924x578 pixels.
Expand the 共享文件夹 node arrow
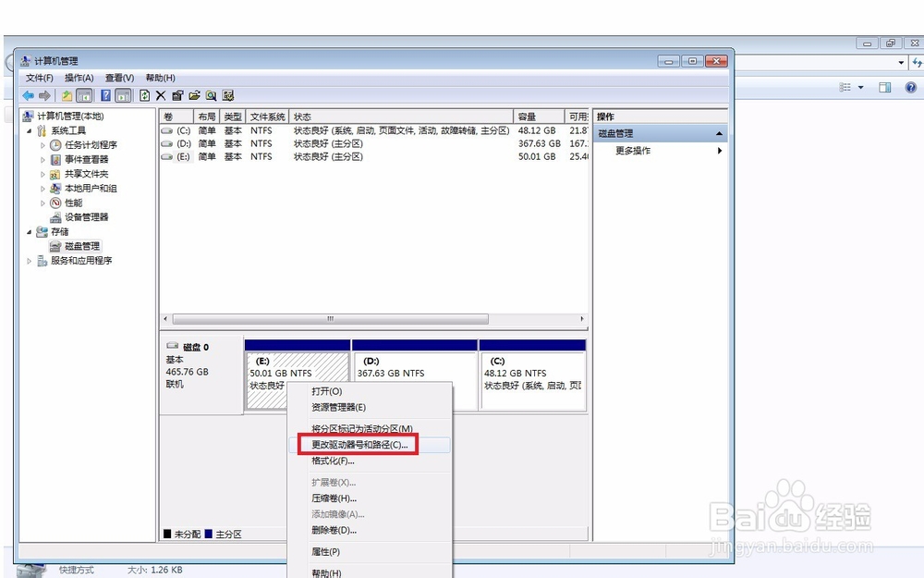43,174
